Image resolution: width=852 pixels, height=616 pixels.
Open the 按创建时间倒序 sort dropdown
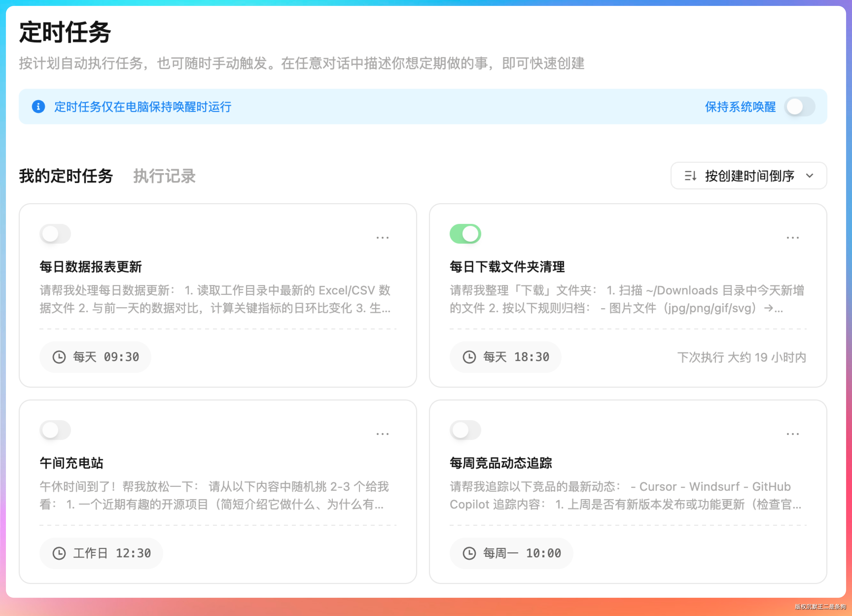click(749, 176)
